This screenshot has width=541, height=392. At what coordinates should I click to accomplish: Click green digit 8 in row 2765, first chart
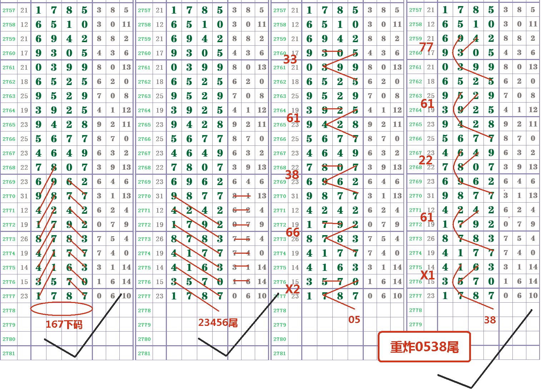click(84, 124)
